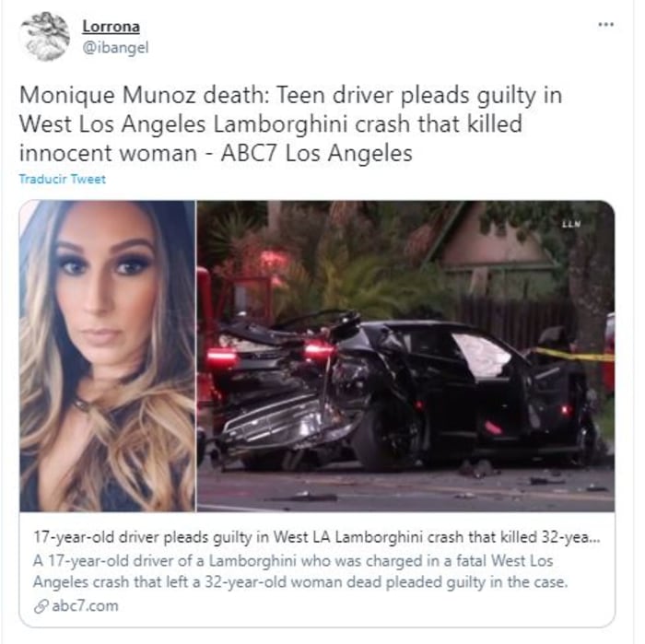Click the yellow caution tape in photo
645x644 pixels.
(572, 354)
